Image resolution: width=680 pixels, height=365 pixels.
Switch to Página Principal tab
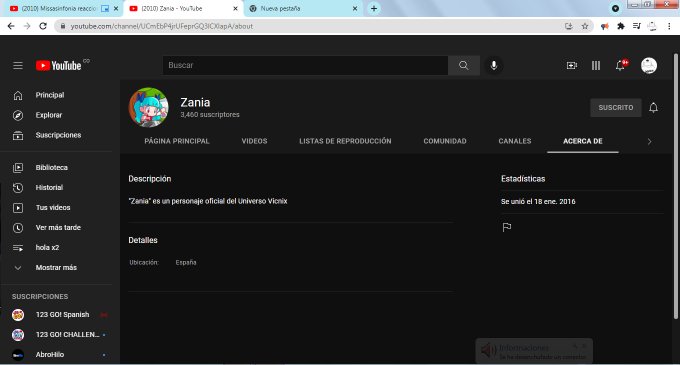[177, 141]
